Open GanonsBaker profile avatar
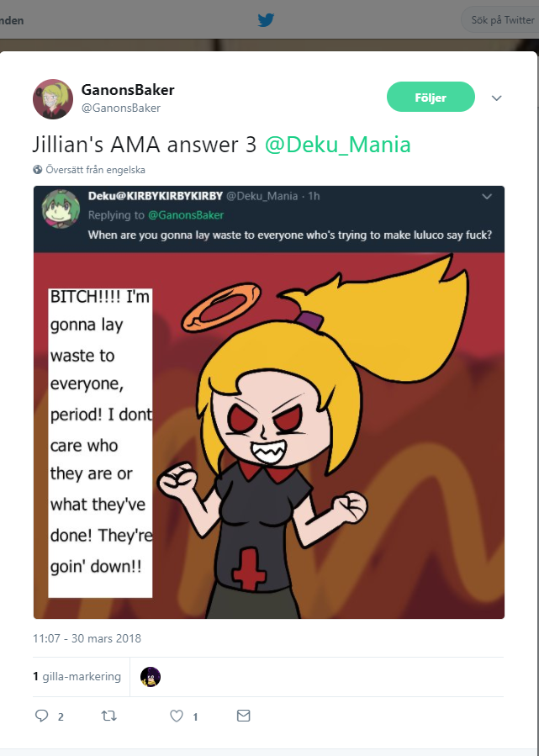Screen dimensions: 539x756 pos(53,99)
